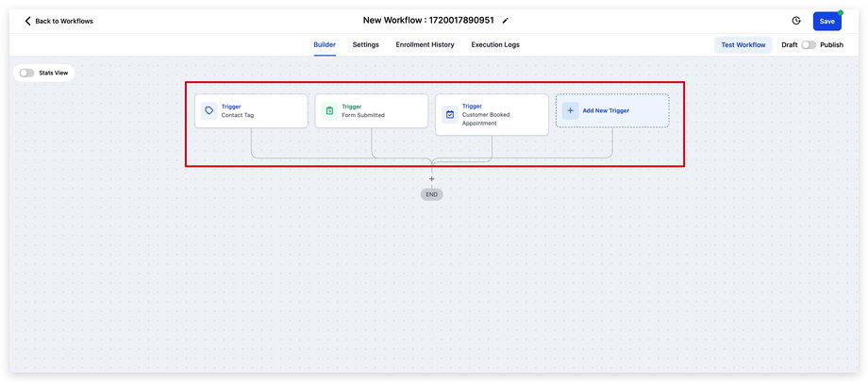This screenshot has height=382, width=868.
Task: Click the Form Submitted clipboard icon
Action: (x=329, y=110)
